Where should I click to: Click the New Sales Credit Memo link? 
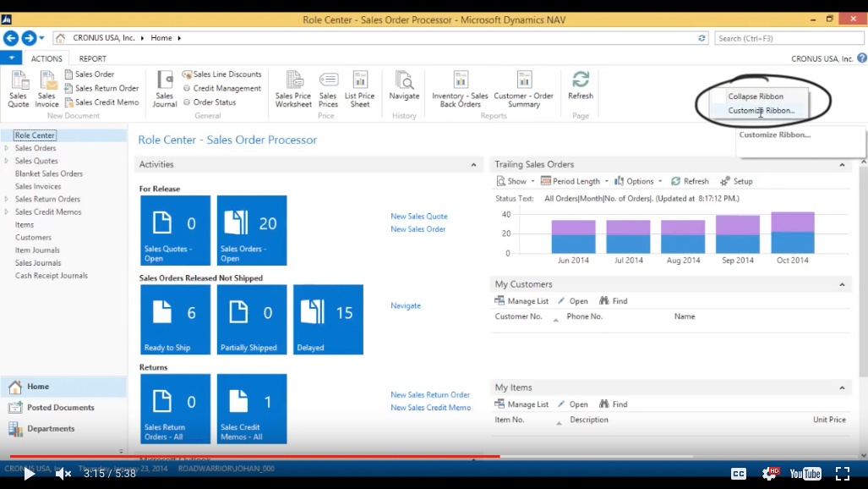pos(431,408)
